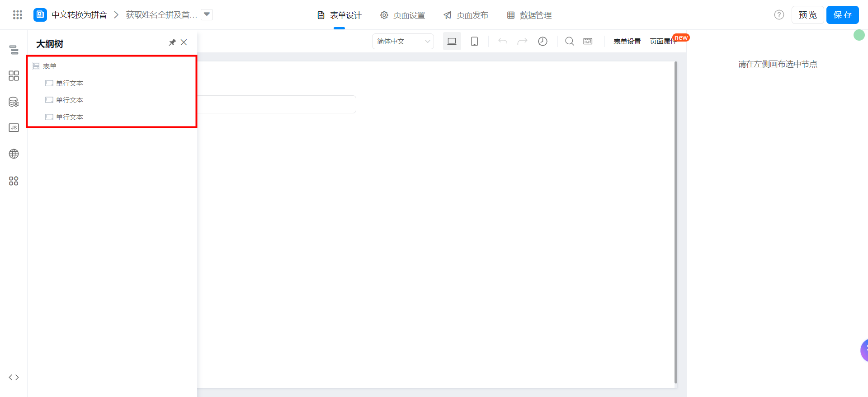Click the 预览 preview button
Image resolution: width=868 pixels, height=397 pixels.
(x=807, y=15)
